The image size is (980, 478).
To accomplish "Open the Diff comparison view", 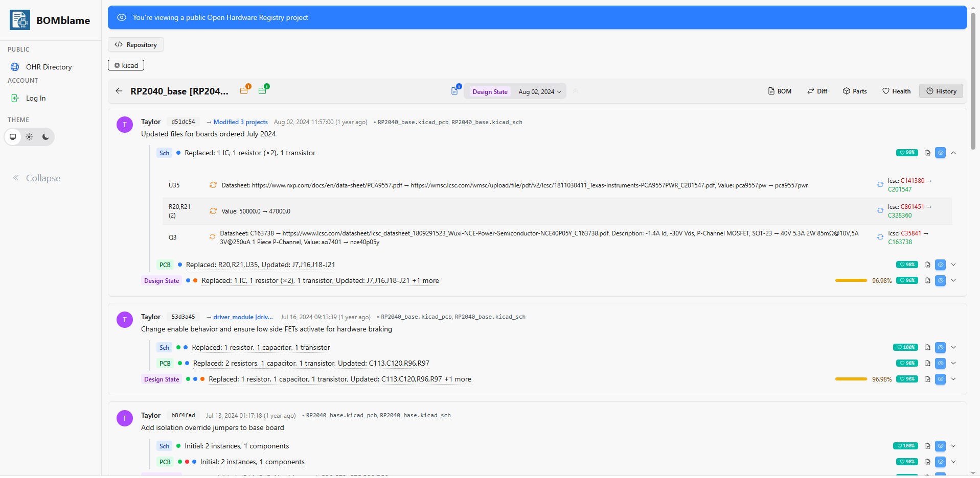I will pyautogui.click(x=817, y=91).
